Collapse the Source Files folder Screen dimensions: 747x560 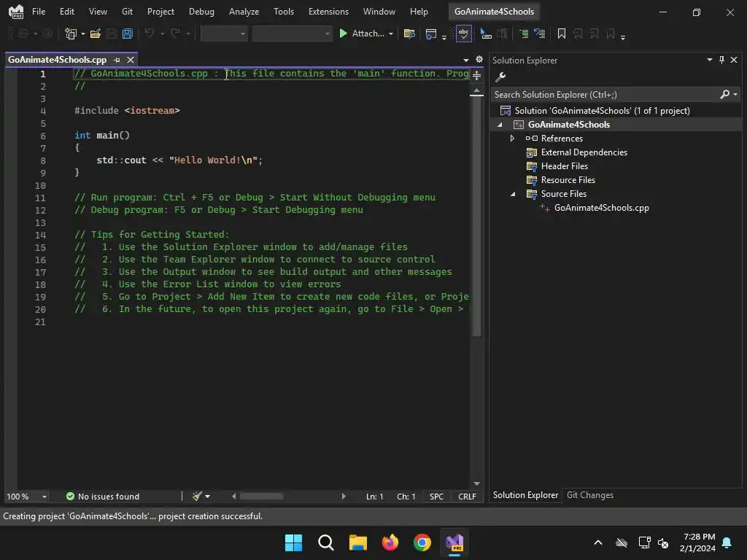[x=513, y=194]
